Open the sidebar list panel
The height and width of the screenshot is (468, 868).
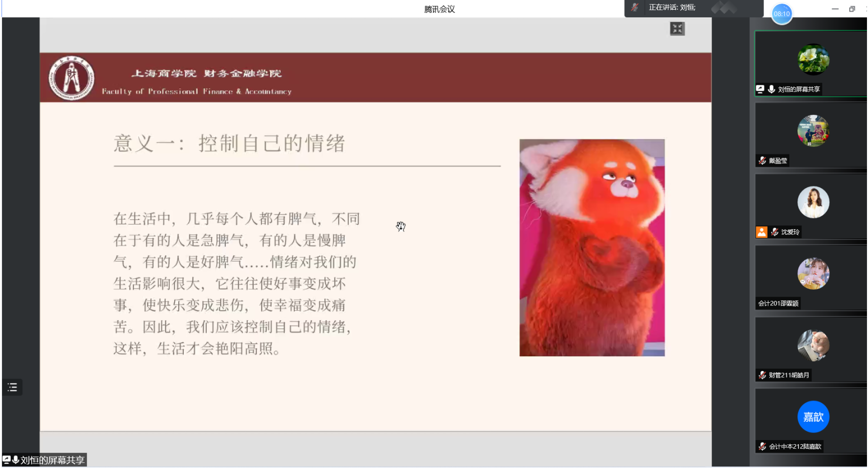click(12, 387)
